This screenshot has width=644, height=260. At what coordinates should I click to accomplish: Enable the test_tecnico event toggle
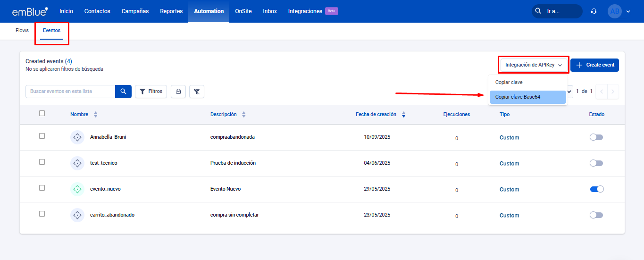pyautogui.click(x=596, y=163)
